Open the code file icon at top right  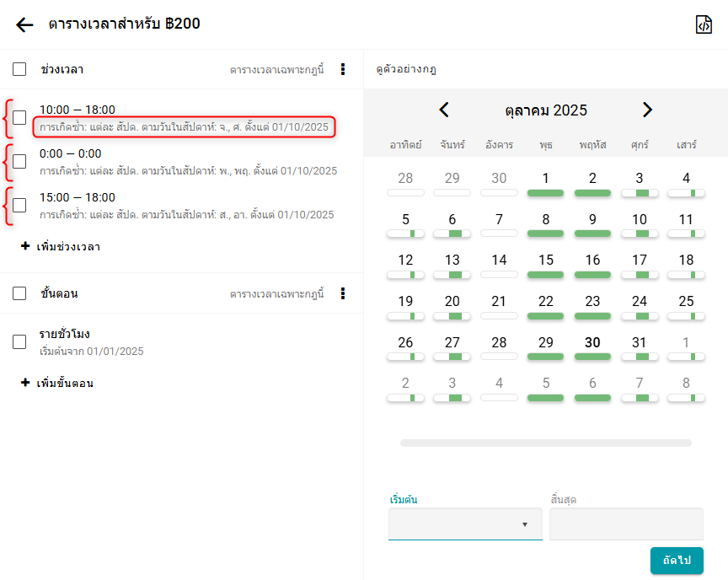coord(704,24)
